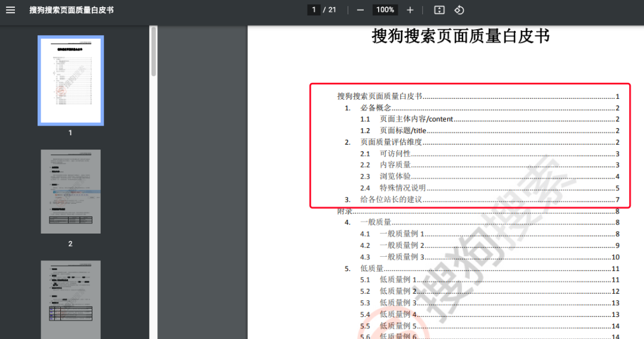Click the toolbar file name '搜狗搜索页面质量白皮书'
644x339 pixels.
(x=72, y=10)
